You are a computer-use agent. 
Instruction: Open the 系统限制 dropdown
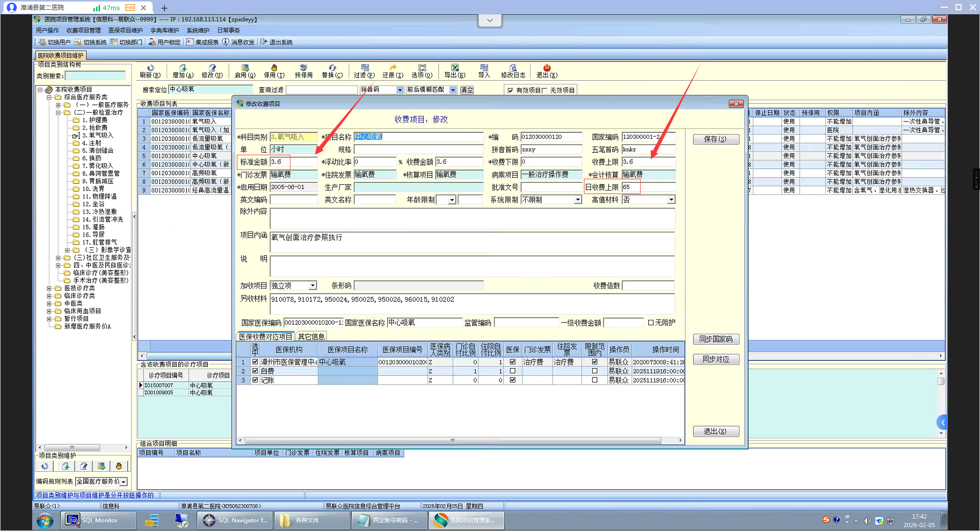click(x=577, y=200)
